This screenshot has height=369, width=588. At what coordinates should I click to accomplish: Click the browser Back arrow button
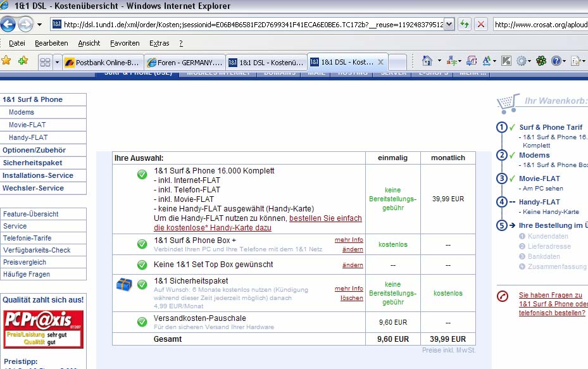click(8, 25)
